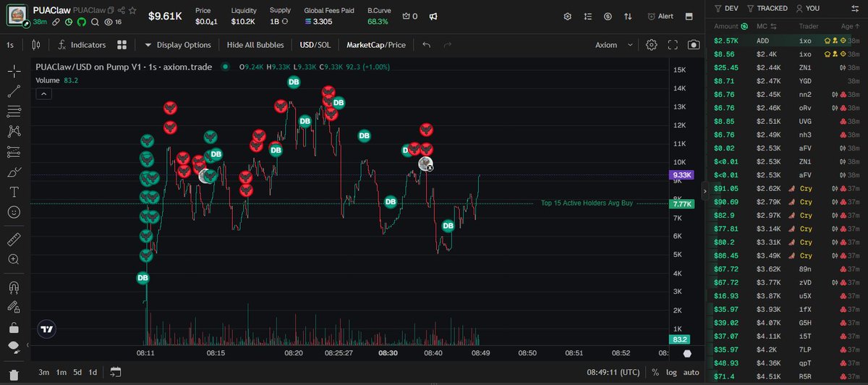Open the token's website link icon
Screen dimensions: 868x385
click(56, 22)
